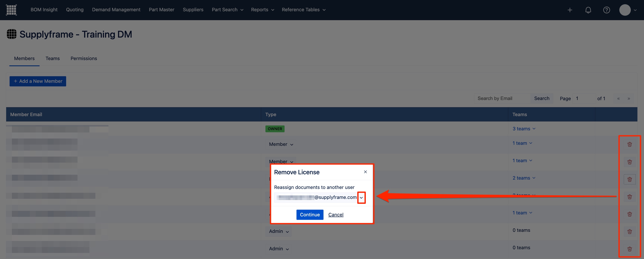
Task: Go to BOM Insight
Action: tap(44, 10)
